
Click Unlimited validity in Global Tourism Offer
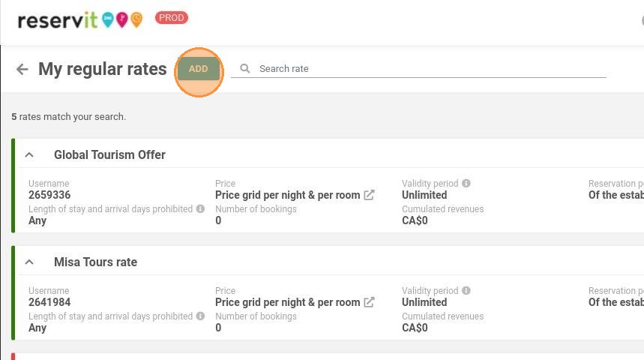pyautogui.click(x=424, y=195)
